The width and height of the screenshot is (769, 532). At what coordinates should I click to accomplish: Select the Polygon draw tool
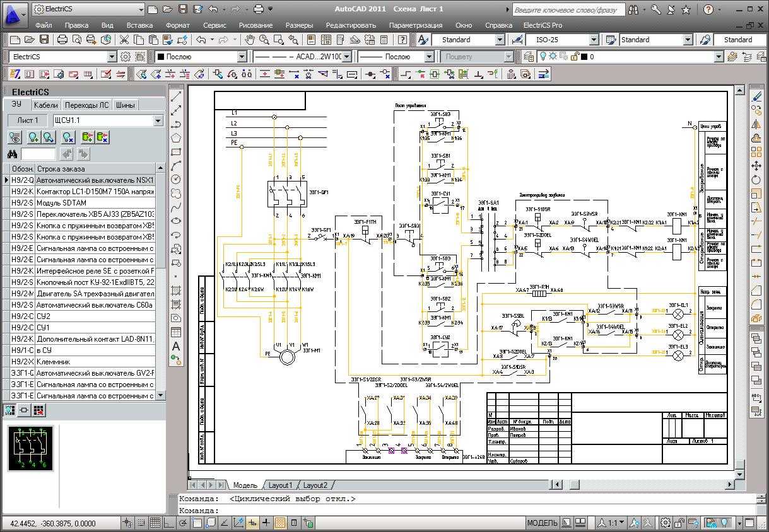click(x=177, y=137)
